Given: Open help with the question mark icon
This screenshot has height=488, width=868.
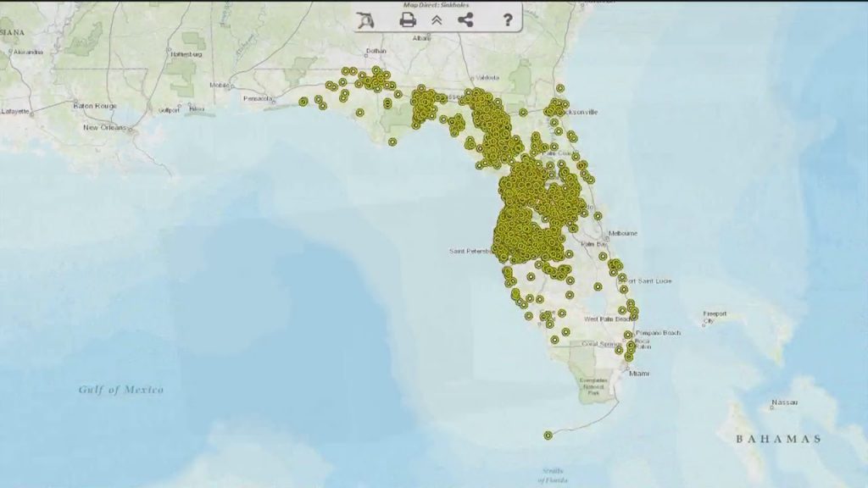Looking at the screenshot, I should pos(508,20).
